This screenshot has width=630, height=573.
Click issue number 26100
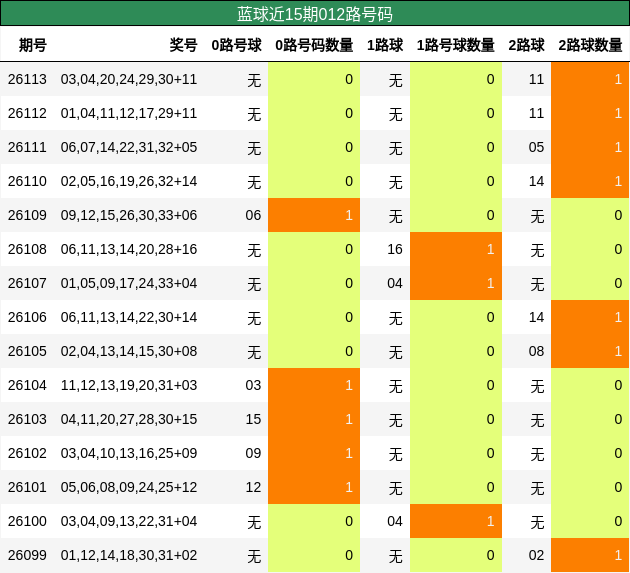tap(27, 521)
